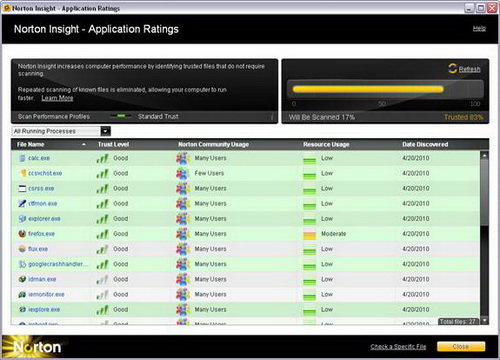Click the yellow Close button
500x360 pixels.
coord(461,347)
